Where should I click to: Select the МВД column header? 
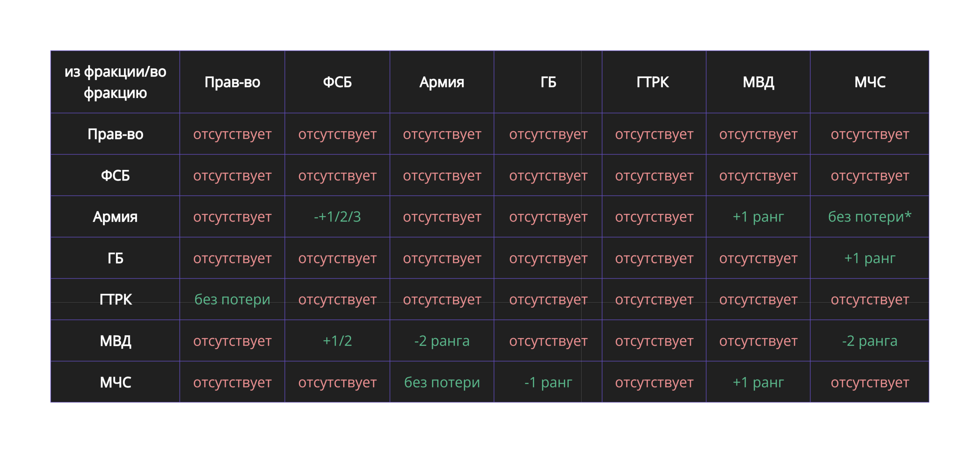point(758,82)
